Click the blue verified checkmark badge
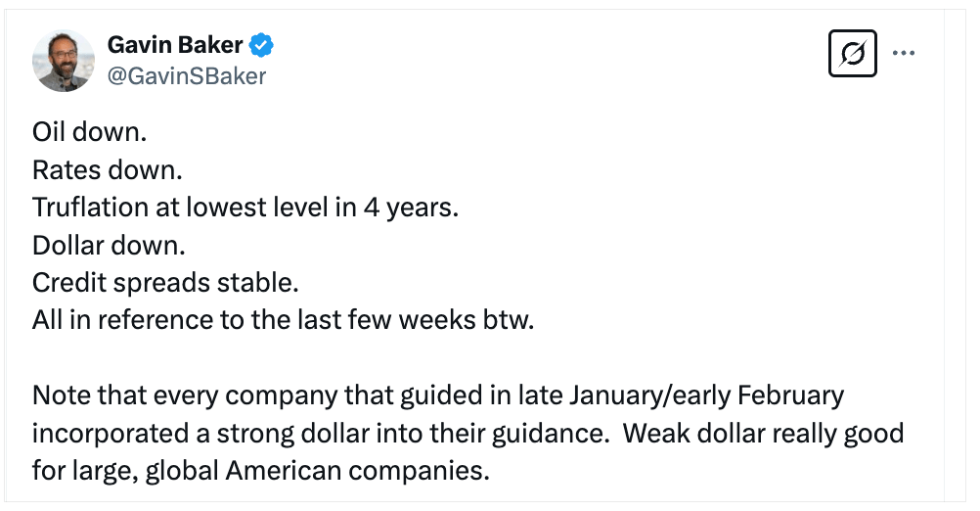 pyautogui.click(x=261, y=45)
